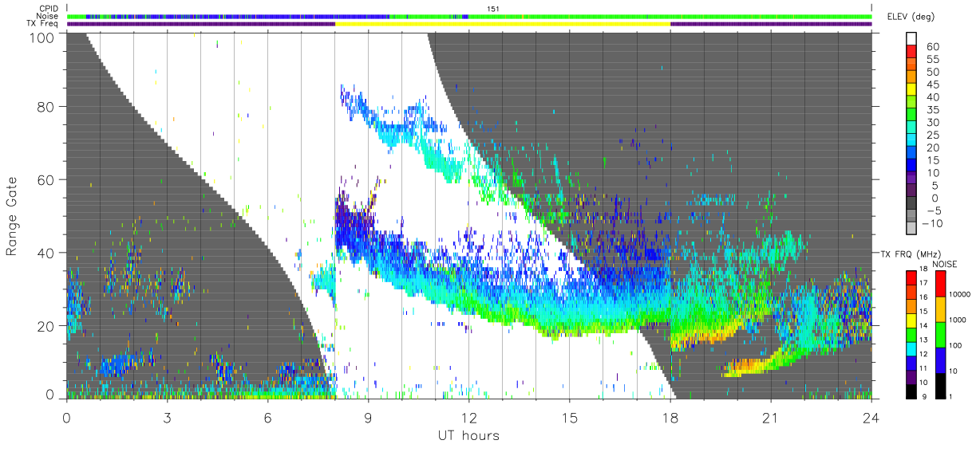
Task: Click the 'Noise' row label at top left
Action: [48, 16]
